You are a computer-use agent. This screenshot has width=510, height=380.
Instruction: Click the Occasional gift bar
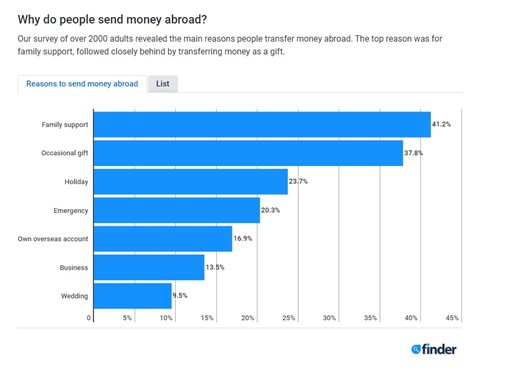tap(248, 153)
